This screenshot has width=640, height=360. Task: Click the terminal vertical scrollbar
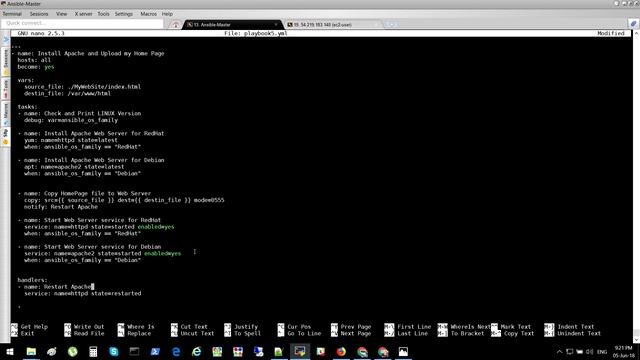pos(636,186)
